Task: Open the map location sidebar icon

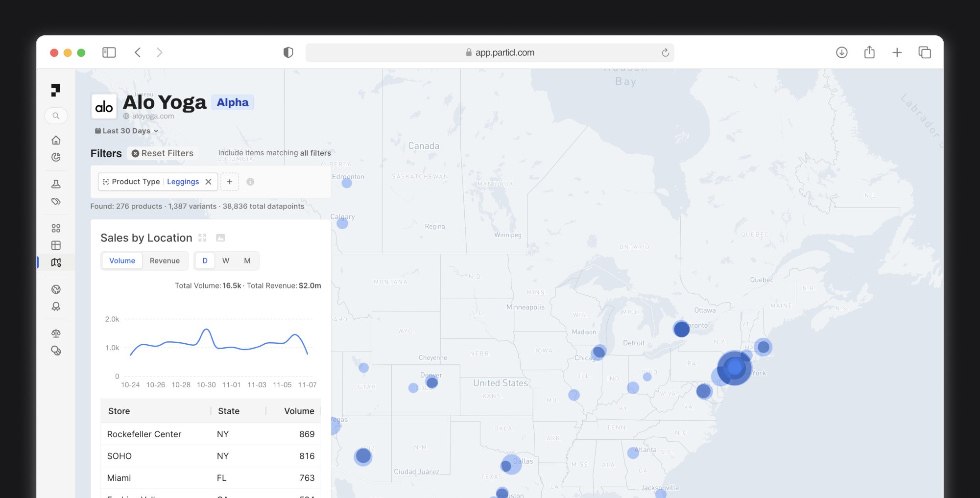Action: [56, 262]
